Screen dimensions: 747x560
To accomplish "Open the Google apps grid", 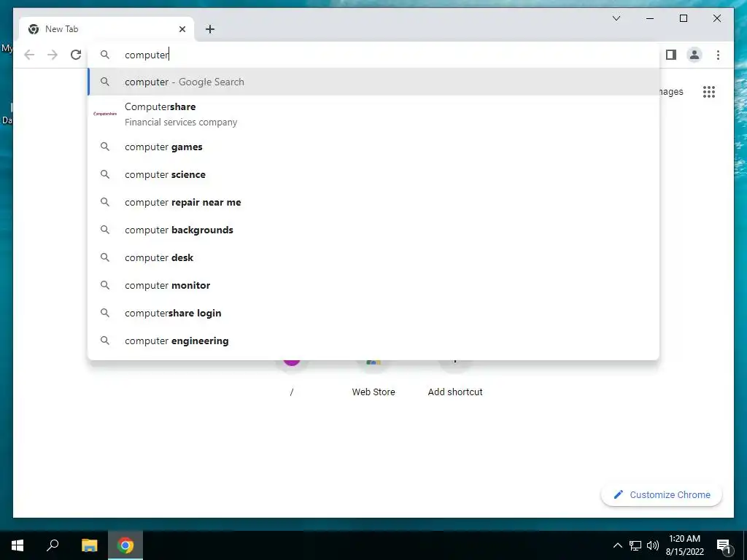I will click(x=709, y=91).
